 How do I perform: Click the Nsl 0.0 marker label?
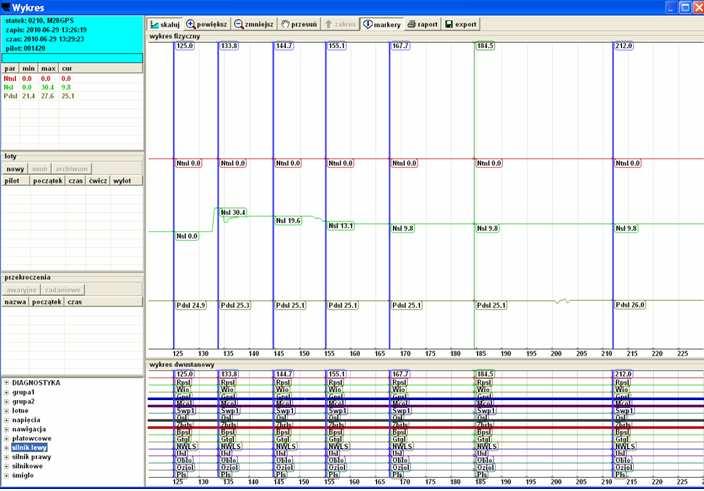pos(187,236)
